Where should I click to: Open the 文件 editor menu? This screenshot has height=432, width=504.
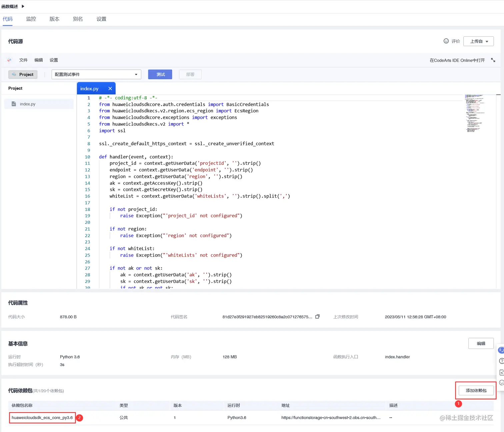pyautogui.click(x=23, y=60)
